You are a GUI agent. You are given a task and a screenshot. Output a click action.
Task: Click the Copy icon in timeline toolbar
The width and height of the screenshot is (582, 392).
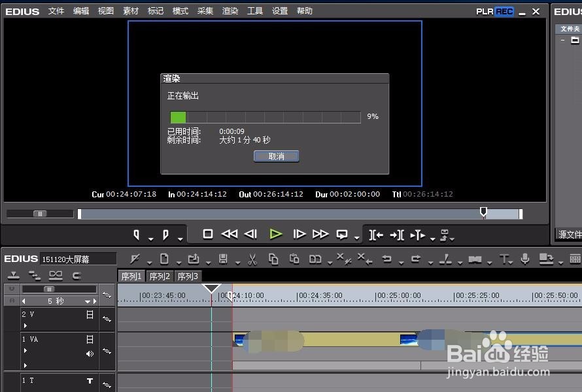click(273, 259)
